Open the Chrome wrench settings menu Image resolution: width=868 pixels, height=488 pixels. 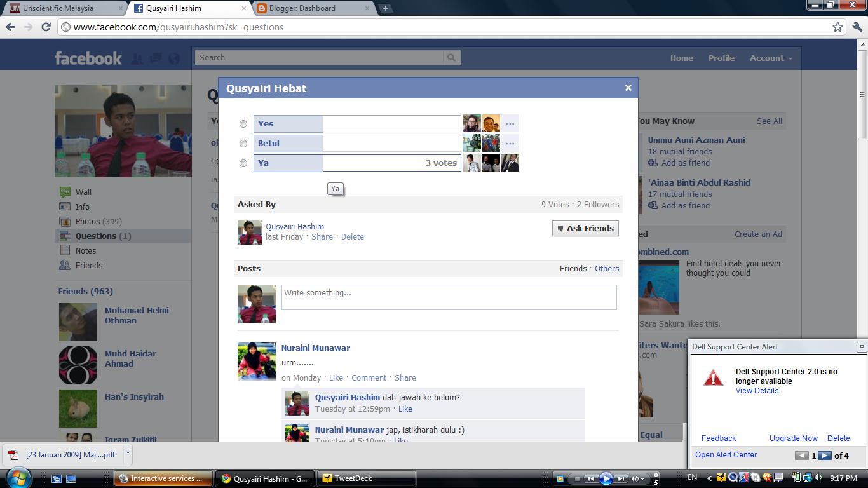[x=857, y=27]
